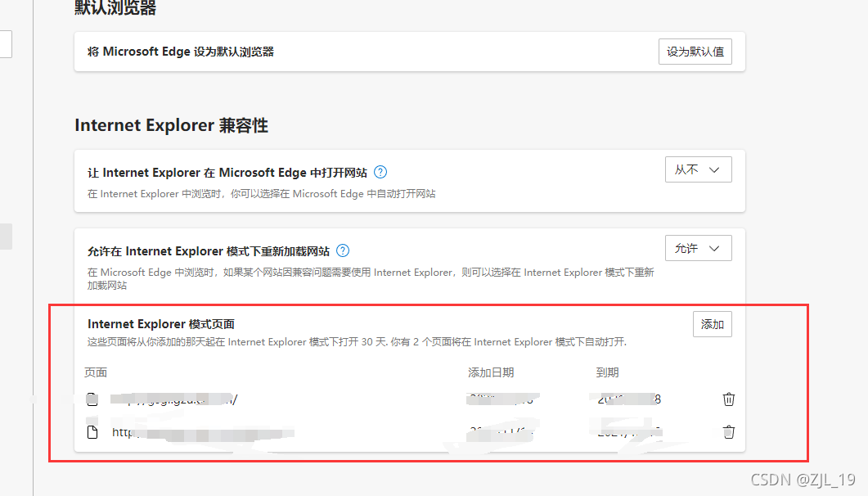Click the 设为默认值 button
868x496 pixels.
coord(695,52)
